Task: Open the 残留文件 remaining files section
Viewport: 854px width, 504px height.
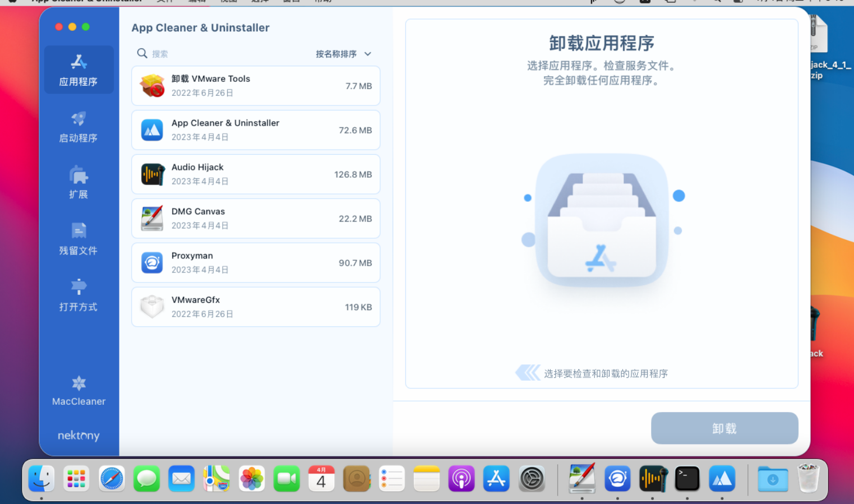Action: (x=79, y=239)
